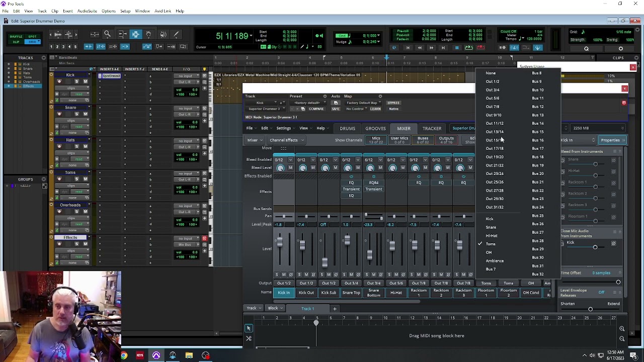The height and width of the screenshot is (362, 644).
Task: Click the Mics show channels button
Action: (x=376, y=140)
